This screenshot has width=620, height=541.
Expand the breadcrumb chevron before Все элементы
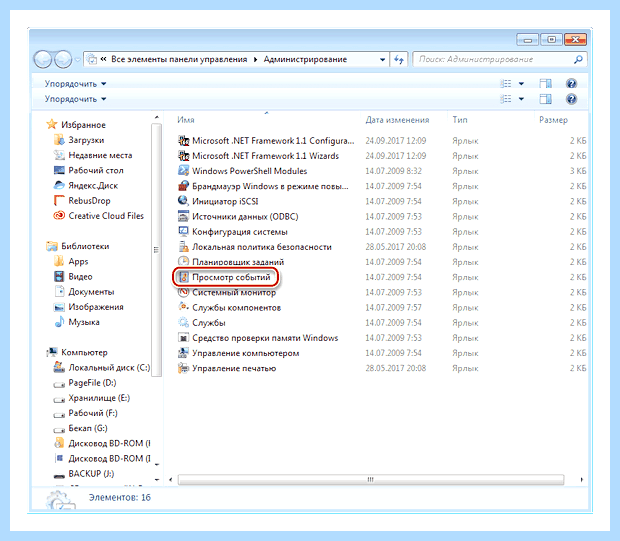point(104,59)
